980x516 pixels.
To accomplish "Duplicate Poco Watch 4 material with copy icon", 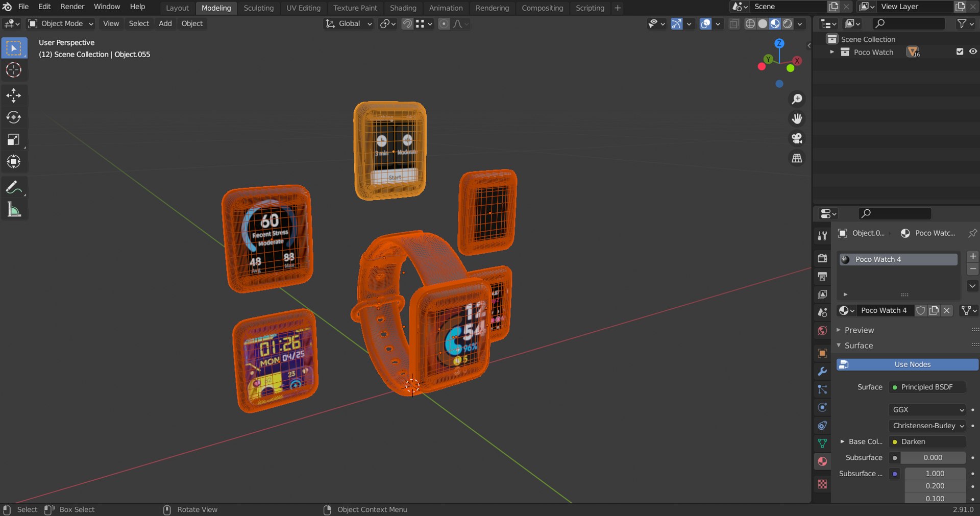I will 934,310.
